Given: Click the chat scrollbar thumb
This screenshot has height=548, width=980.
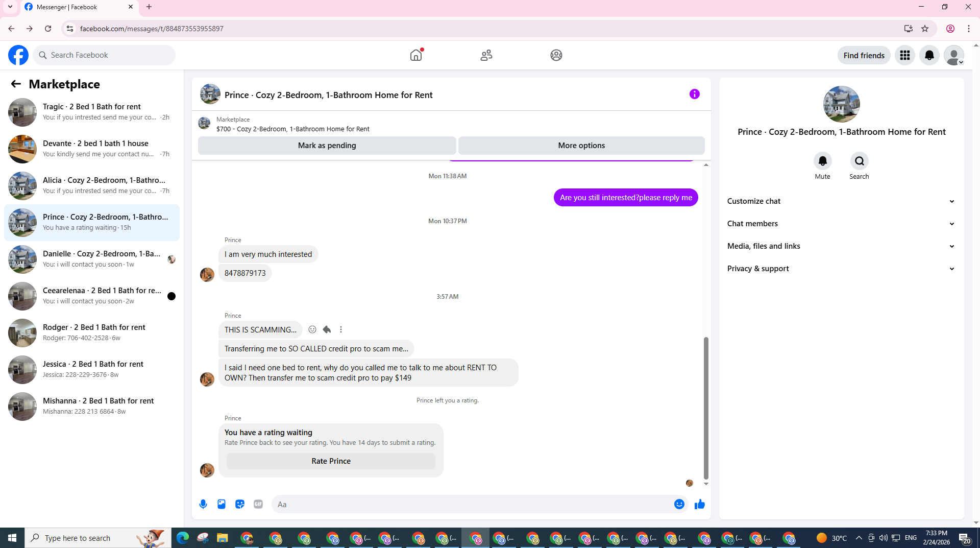Looking at the screenshot, I should [706, 408].
